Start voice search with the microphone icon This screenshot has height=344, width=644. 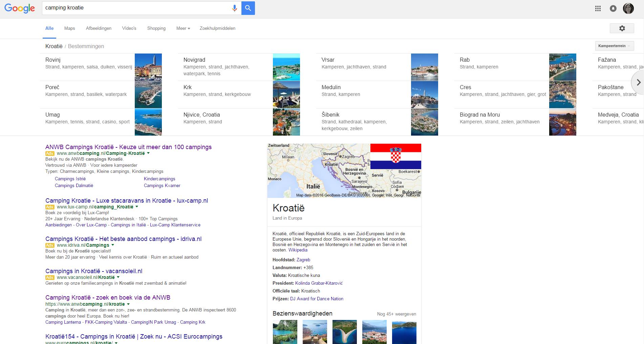234,8
